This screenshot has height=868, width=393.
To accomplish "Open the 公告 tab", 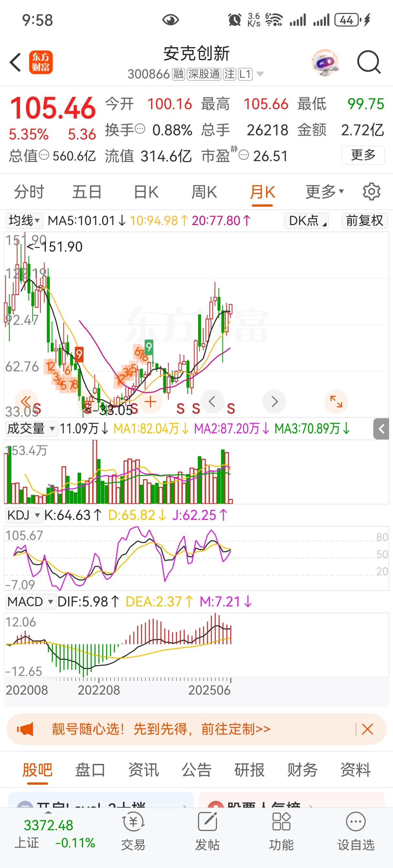I will pyautogui.click(x=196, y=770).
